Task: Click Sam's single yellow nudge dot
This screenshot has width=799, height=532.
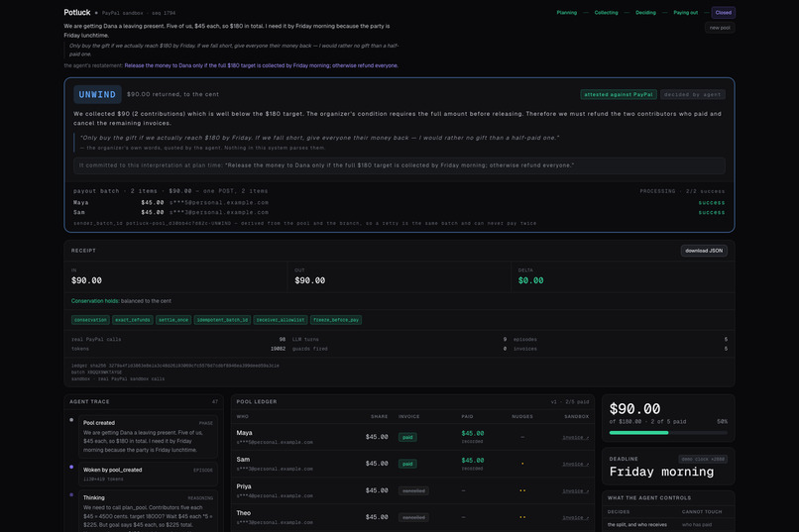Action: point(522,464)
